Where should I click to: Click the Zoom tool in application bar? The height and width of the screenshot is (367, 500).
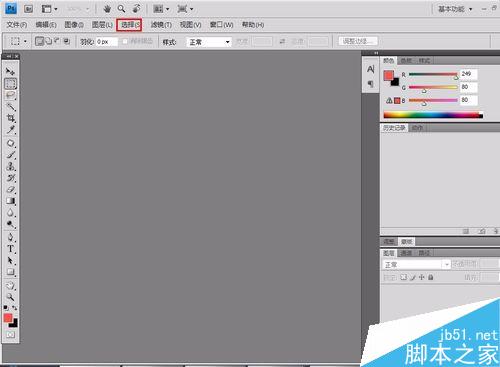tap(121, 9)
